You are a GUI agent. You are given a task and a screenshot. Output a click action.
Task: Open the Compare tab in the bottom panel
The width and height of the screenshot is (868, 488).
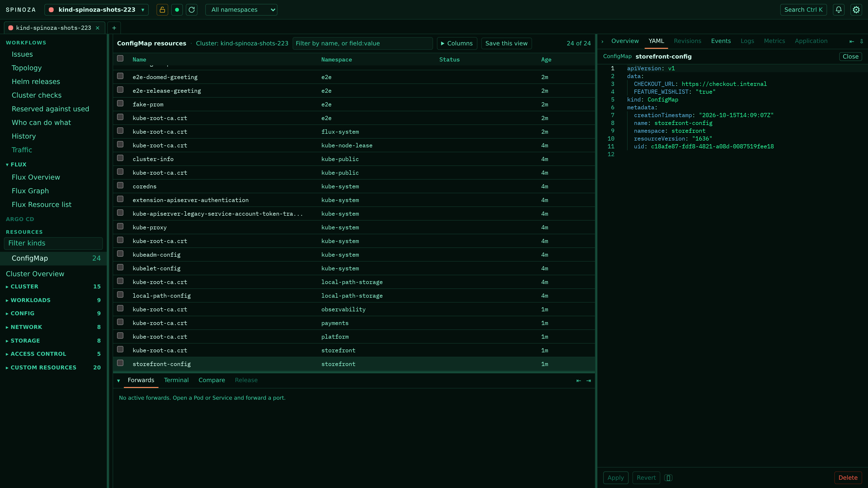212,380
